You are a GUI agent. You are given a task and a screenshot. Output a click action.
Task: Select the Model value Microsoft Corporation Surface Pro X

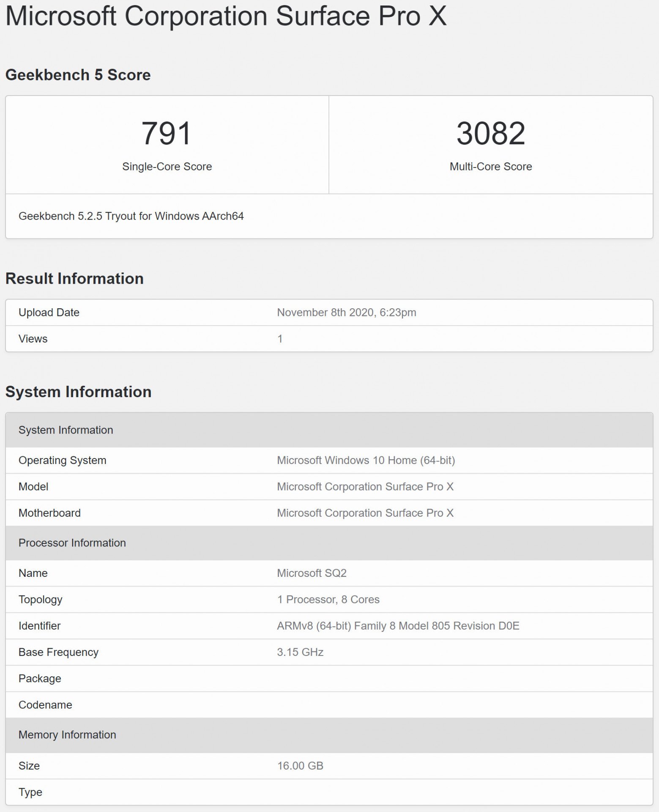pos(365,486)
